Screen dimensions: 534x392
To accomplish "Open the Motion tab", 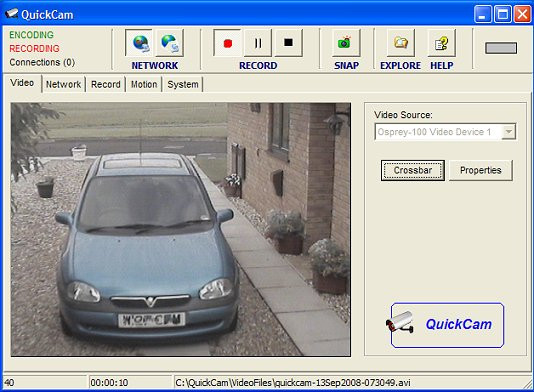I will pyautogui.click(x=144, y=84).
